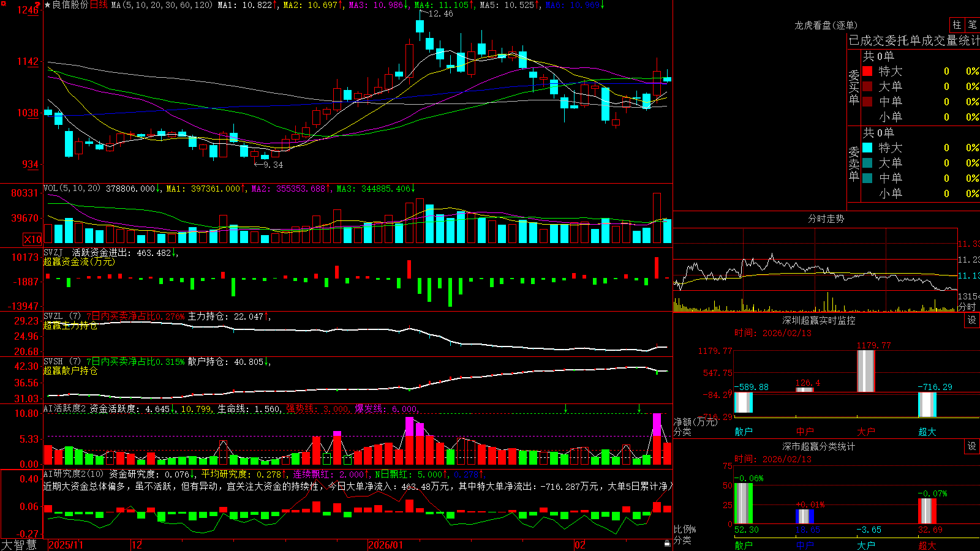Select the 已成交委托单成交量统计 tab

[914, 40]
